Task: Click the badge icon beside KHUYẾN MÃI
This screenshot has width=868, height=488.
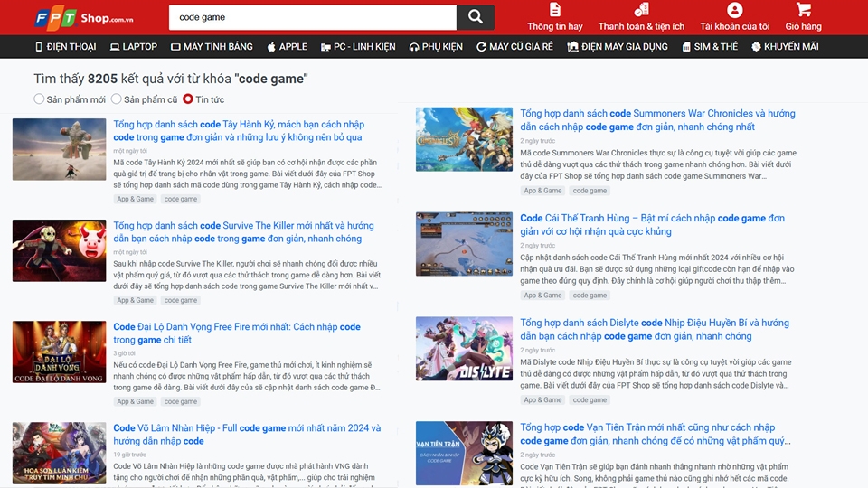Action: pyautogui.click(x=756, y=47)
